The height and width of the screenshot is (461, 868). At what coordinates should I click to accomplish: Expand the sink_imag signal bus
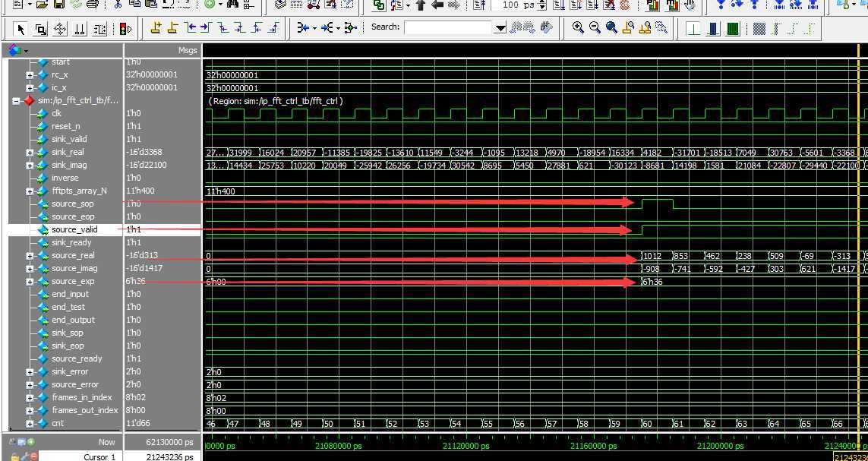(x=30, y=166)
